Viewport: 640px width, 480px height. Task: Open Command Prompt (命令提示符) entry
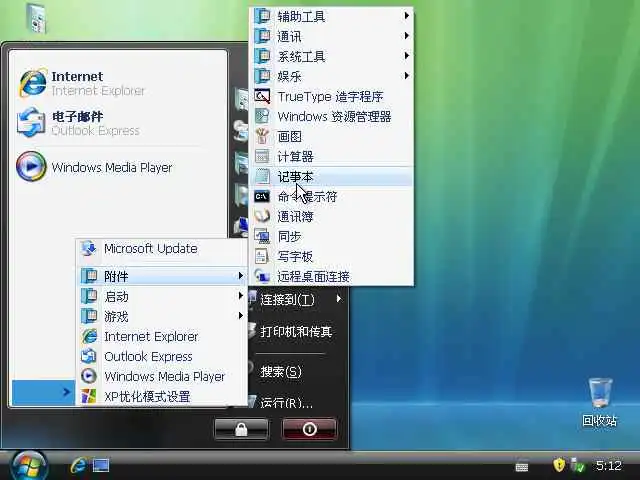pos(331,197)
